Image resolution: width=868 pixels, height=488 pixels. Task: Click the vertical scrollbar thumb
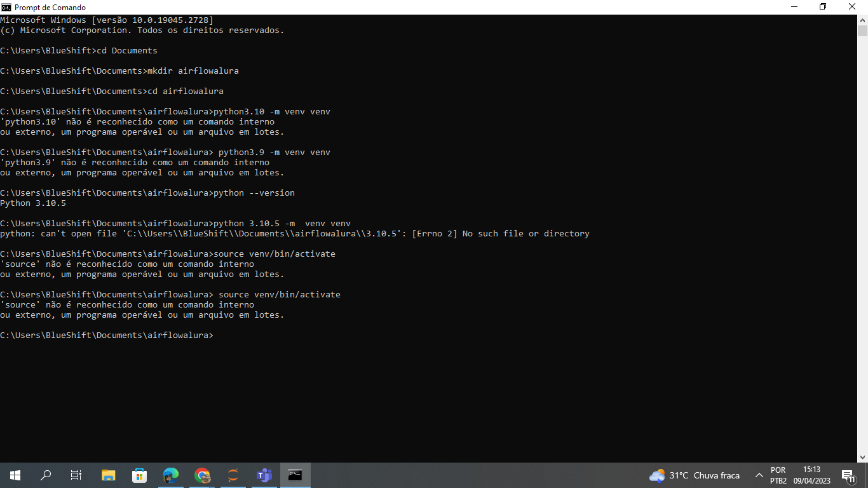click(x=862, y=30)
